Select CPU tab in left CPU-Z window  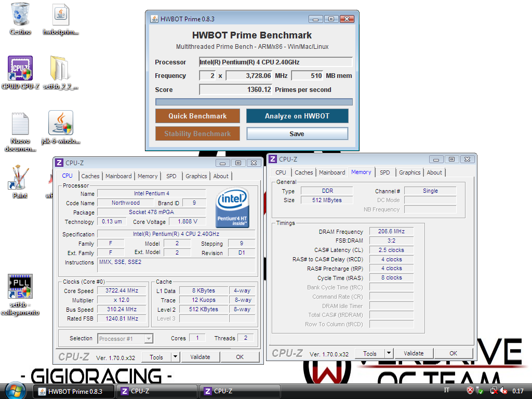click(67, 176)
